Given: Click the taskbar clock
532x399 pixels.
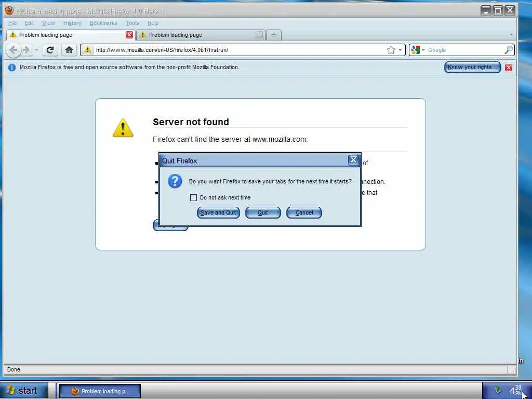Looking at the screenshot, I should (x=516, y=390).
